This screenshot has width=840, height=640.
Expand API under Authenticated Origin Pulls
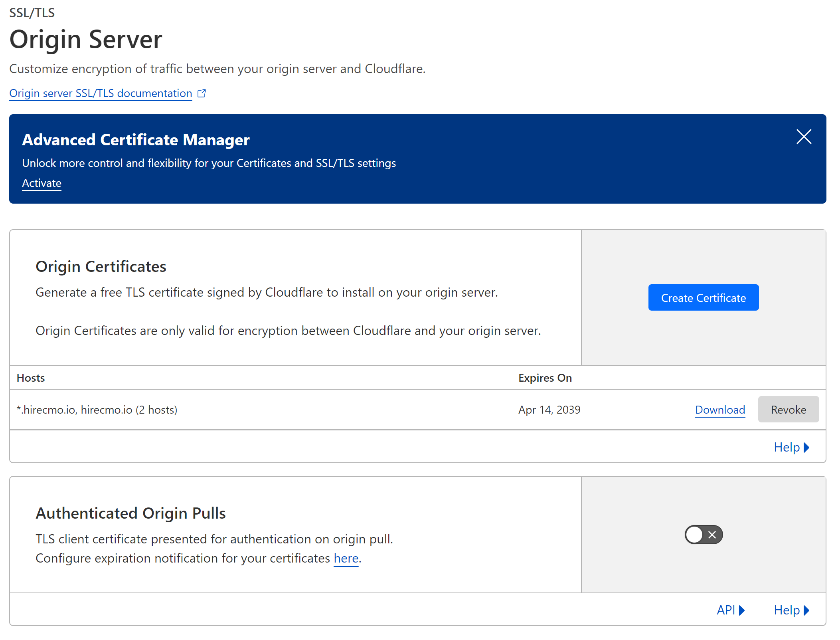[731, 610]
